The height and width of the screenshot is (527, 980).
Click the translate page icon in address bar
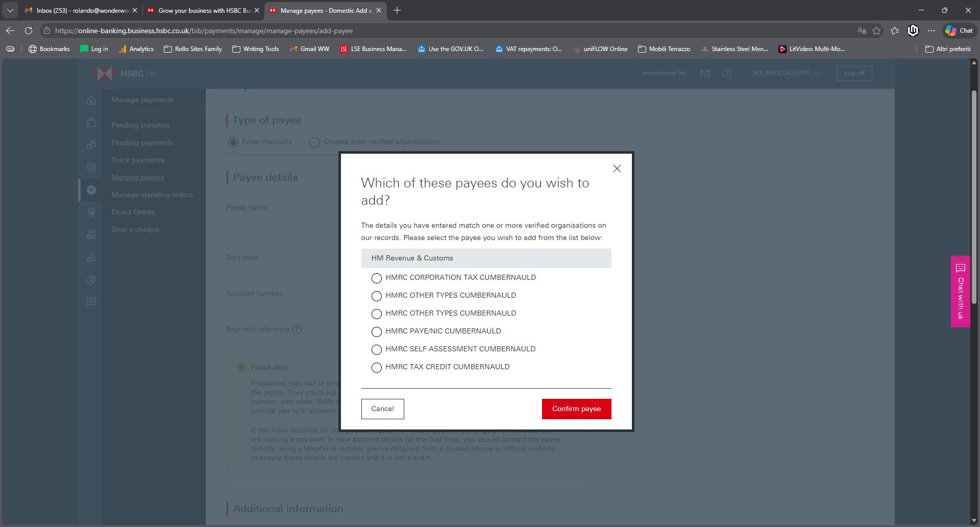pos(862,31)
